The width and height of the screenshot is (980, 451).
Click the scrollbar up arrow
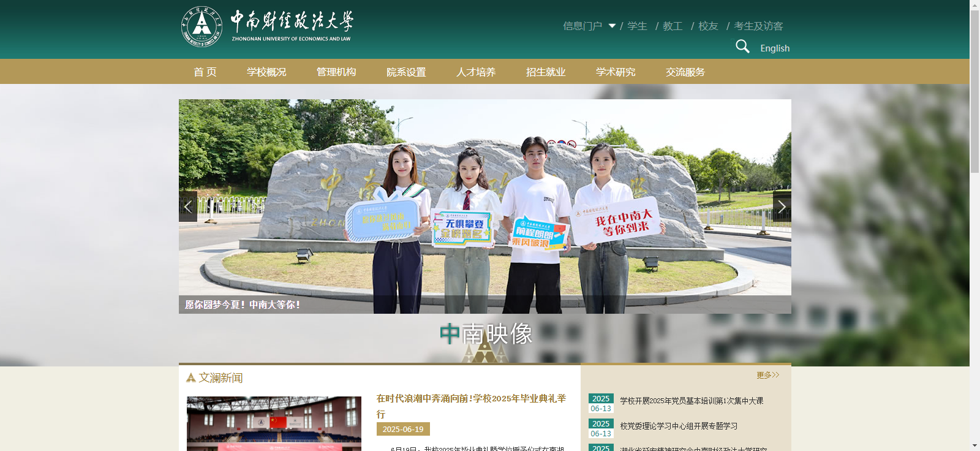(x=974, y=4)
